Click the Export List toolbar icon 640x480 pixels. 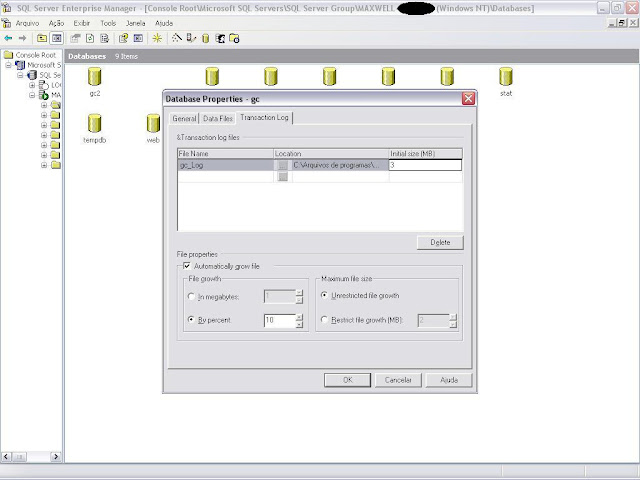coord(104,38)
